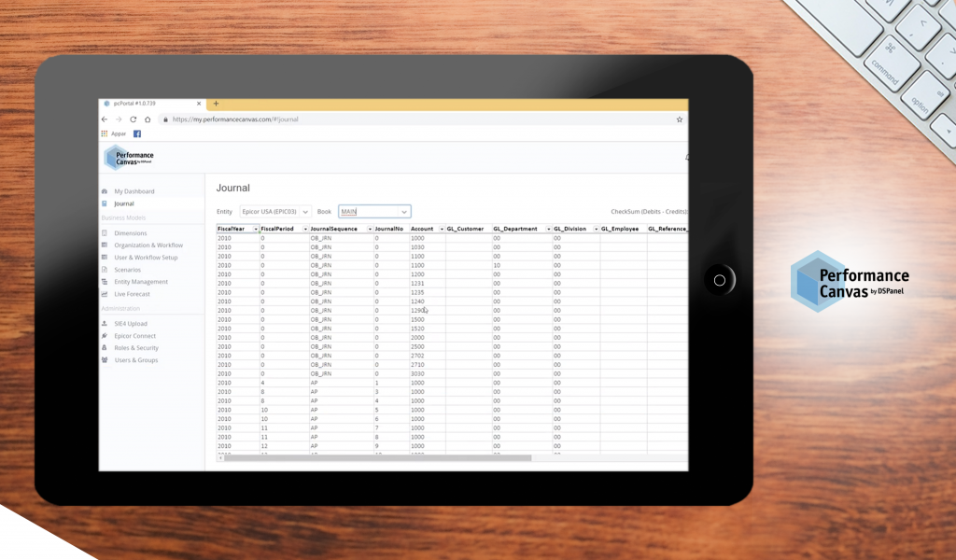The height and width of the screenshot is (560, 956).
Task: Click the Epicor Connect wrench icon
Action: (x=103, y=335)
